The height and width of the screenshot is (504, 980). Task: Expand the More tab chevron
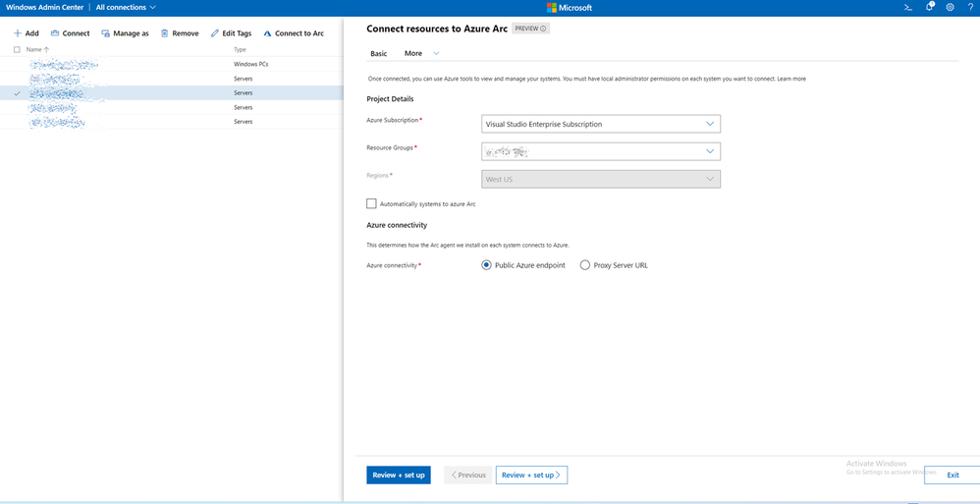[x=436, y=54]
